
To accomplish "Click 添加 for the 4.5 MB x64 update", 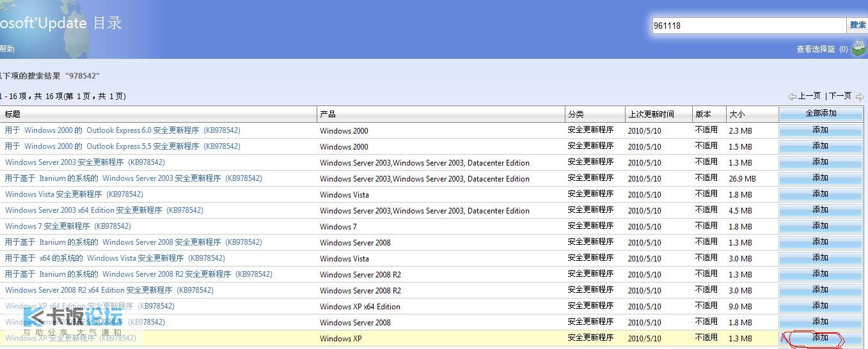I will 821,210.
